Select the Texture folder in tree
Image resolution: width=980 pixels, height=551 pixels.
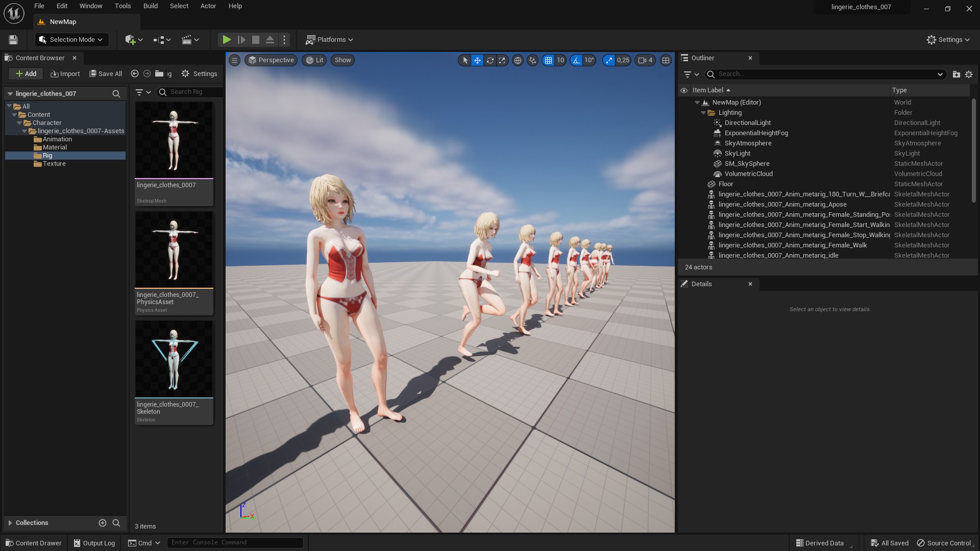[54, 164]
